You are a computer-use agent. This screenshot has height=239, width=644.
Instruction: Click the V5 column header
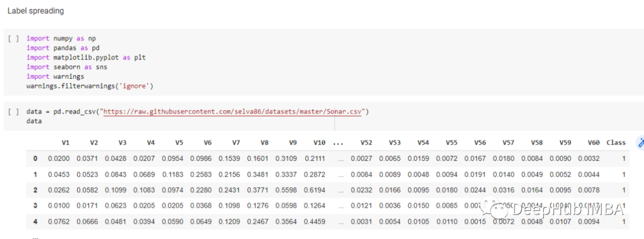(179, 143)
